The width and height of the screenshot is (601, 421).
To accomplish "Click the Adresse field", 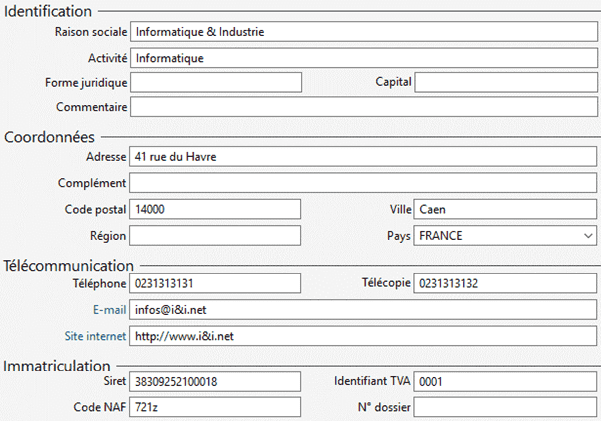I will coord(363,157).
